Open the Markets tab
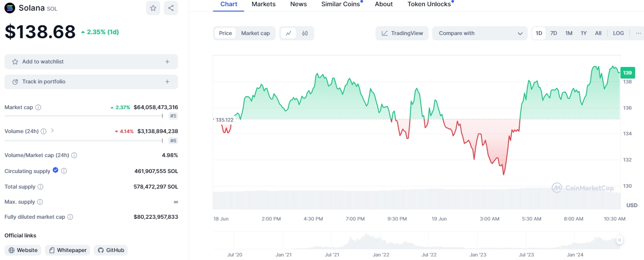 pos(264,4)
